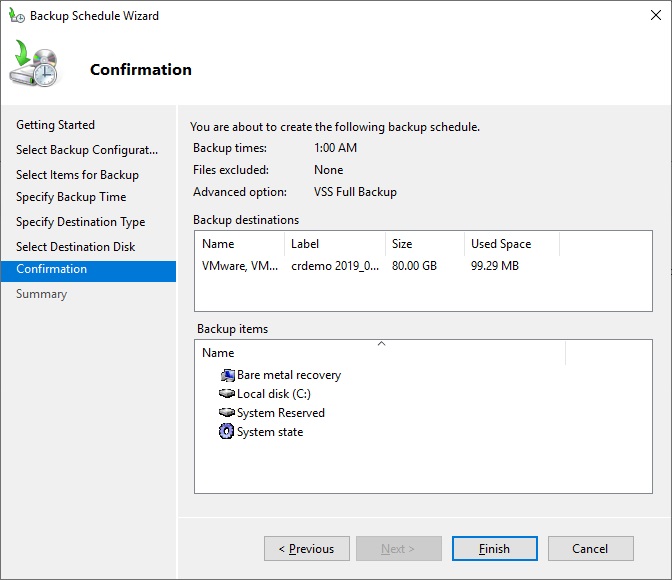Close the wizard window
This screenshot has height=580, width=672.
(x=655, y=15)
